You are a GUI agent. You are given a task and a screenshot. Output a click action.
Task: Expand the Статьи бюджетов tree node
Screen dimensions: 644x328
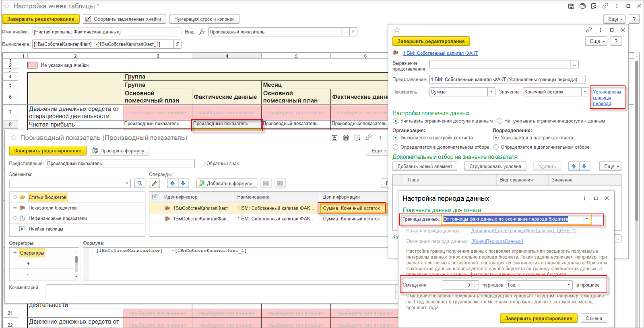(x=15, y=197)
